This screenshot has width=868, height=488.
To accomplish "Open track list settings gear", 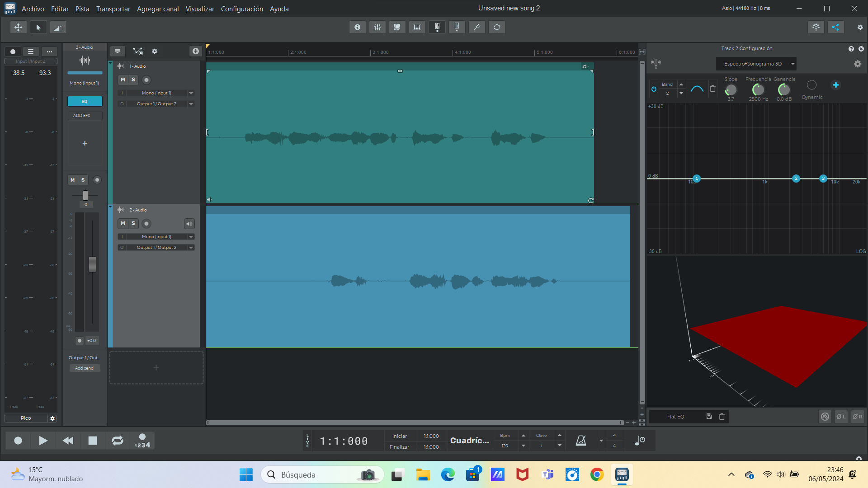I will point(155,51).
